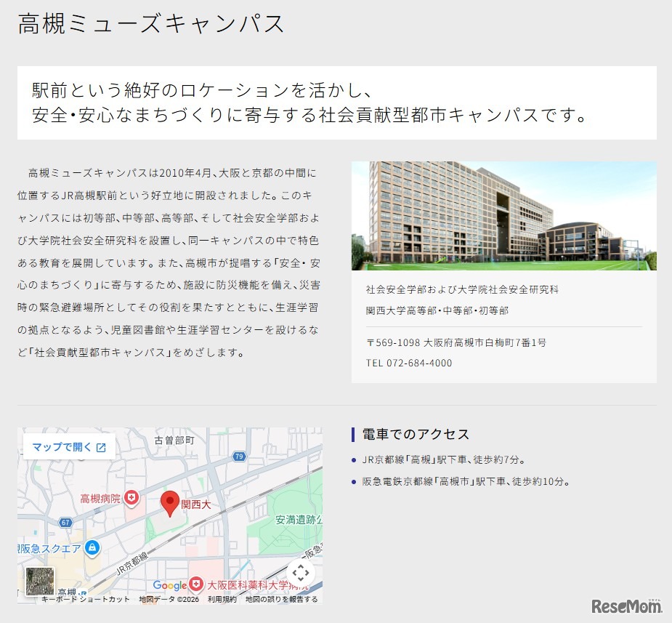Click the 阪急スクエア map label text
Screen dimensions: 672x623
49,548
